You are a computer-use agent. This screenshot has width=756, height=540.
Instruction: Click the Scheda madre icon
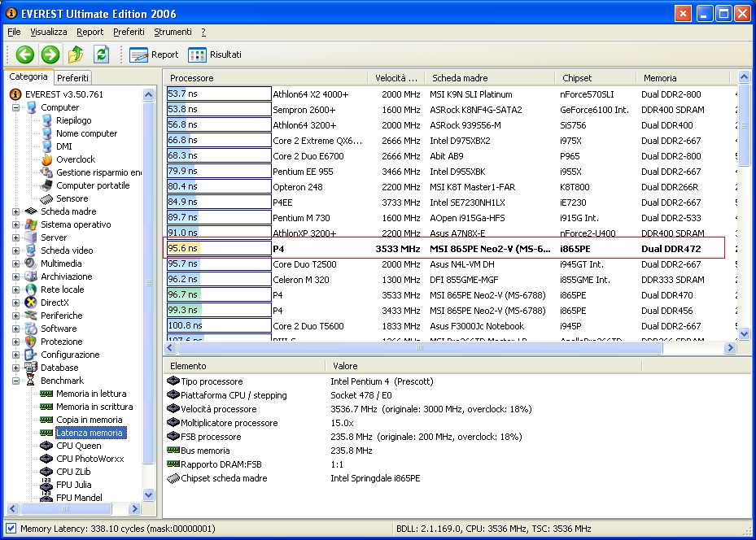coord(31,211)
